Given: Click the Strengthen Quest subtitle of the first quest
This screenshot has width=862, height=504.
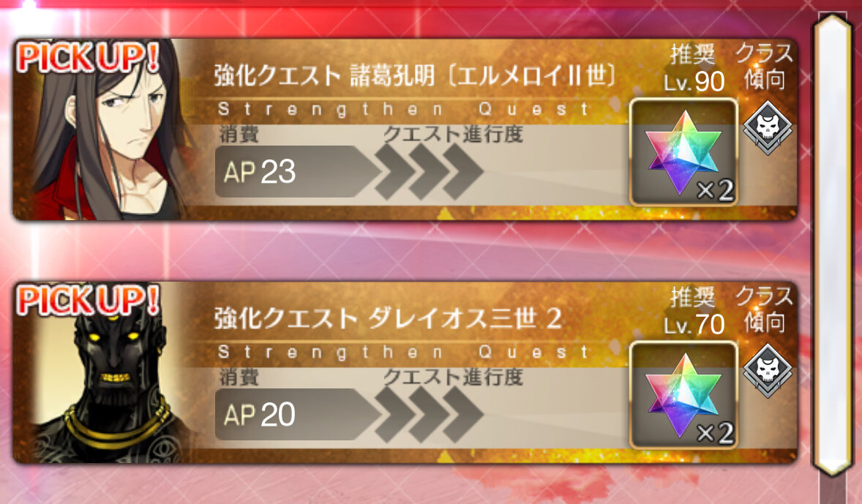Looking at the screenshot, I should pos(404,109).
